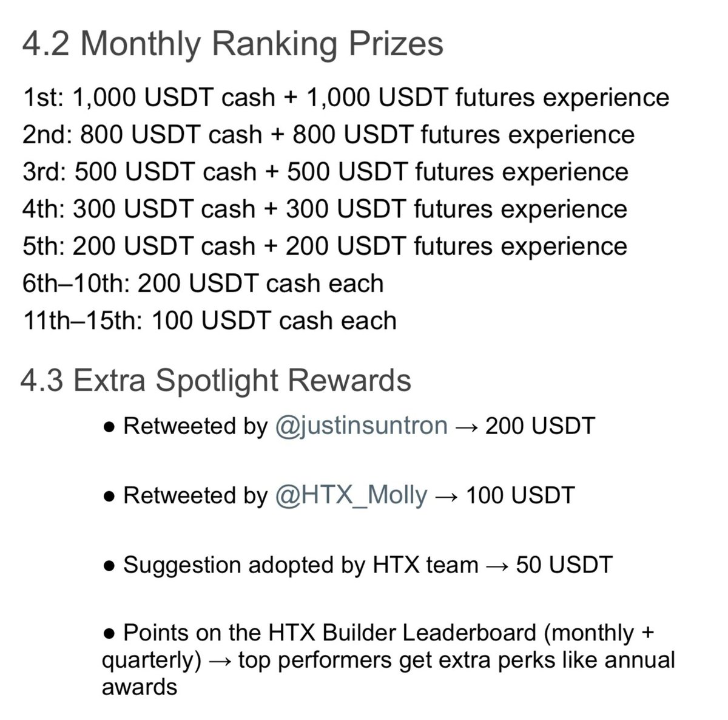Click the arrow before 200 USDT reward
This screenshot has width=728, height=720.
pos(467,426)
